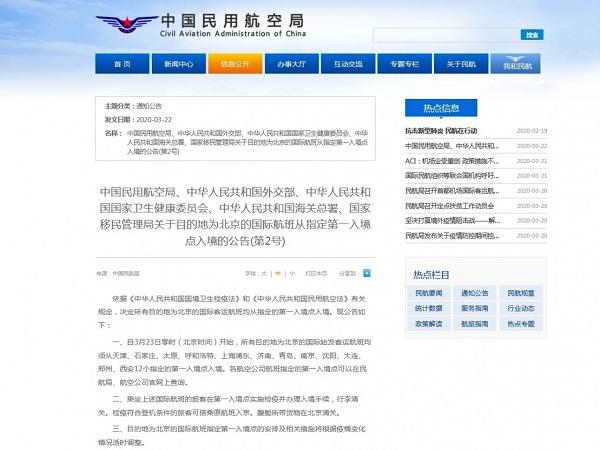
Task: Click the 热点信息 panel header
Action: click(x=433, y=108)
